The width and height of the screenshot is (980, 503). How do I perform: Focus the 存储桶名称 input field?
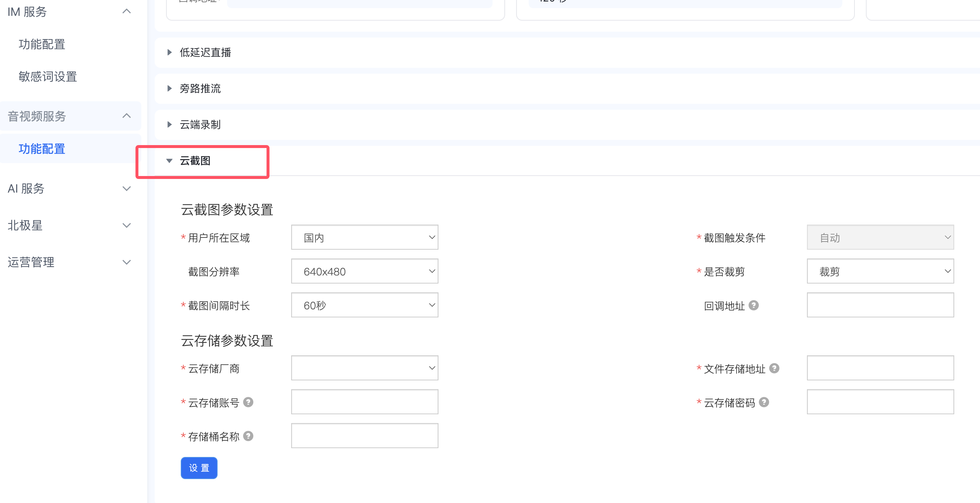[364, 436]
